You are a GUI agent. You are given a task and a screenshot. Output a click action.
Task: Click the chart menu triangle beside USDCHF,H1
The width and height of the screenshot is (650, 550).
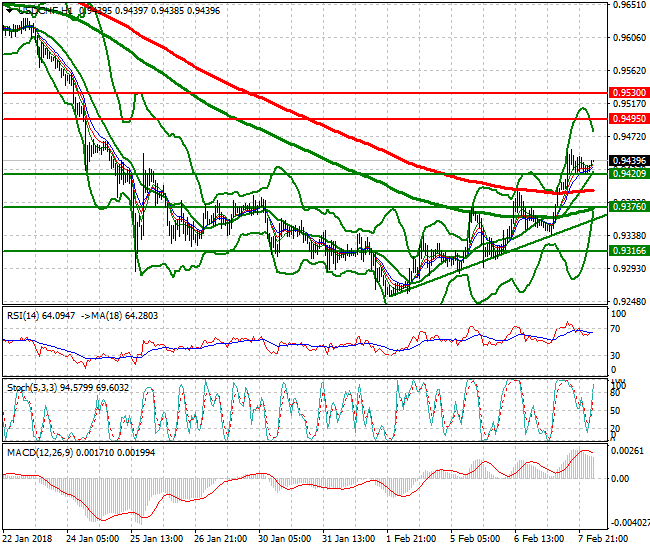pos(9,11)
